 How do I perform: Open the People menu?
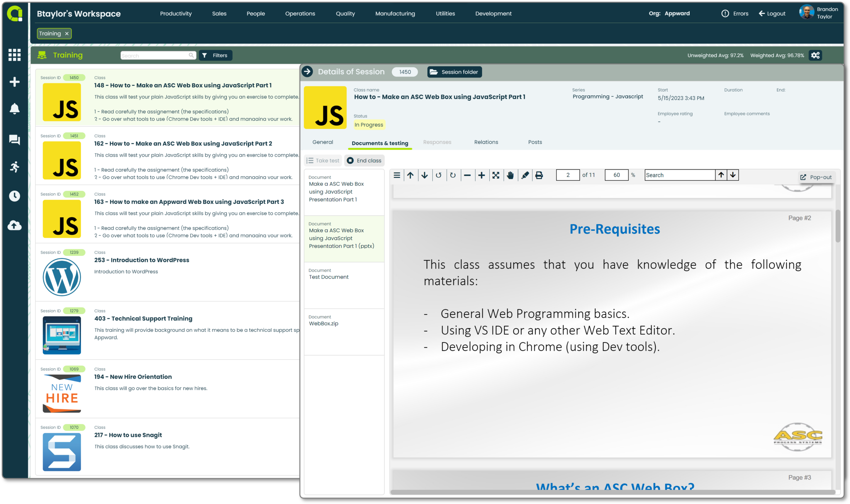click(256, 14)
